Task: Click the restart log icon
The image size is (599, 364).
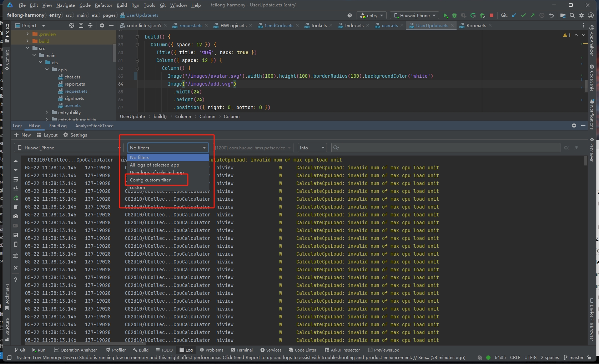Action: 16,198
